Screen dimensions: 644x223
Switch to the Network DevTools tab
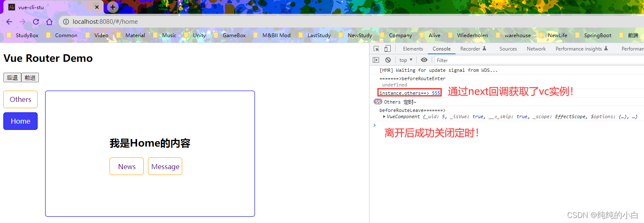[536, 49]
